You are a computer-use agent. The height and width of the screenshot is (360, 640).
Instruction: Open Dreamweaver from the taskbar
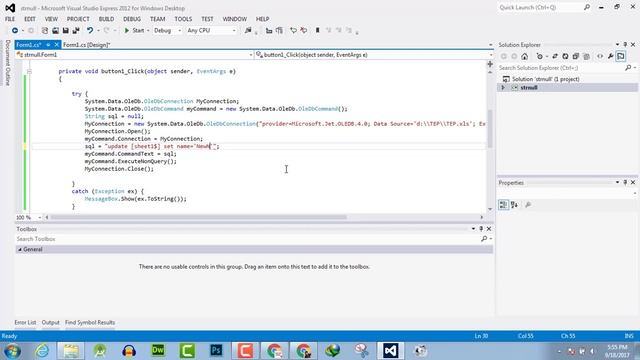[x=158, y=351]
